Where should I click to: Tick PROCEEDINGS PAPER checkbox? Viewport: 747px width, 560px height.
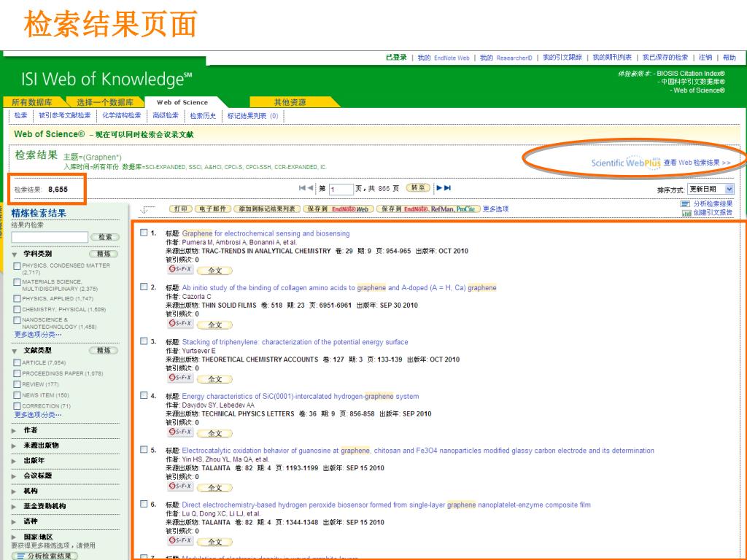coord(18,373)
